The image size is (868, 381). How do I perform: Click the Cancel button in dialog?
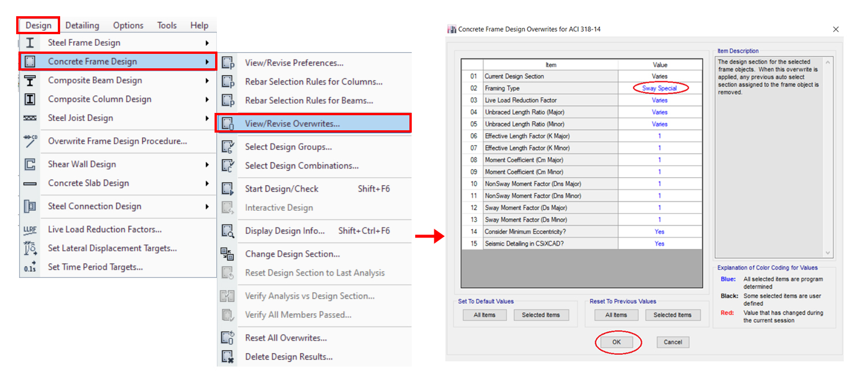(673, 342)
